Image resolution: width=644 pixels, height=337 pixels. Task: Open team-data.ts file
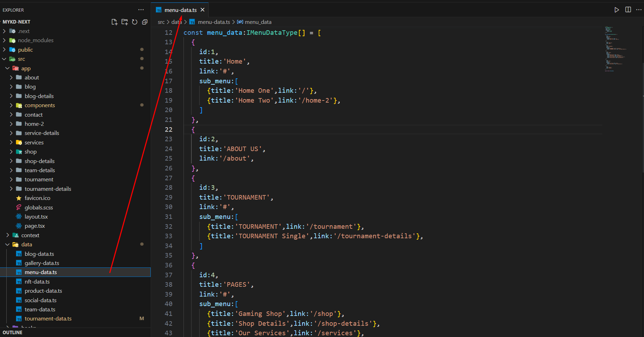point(75,310)
